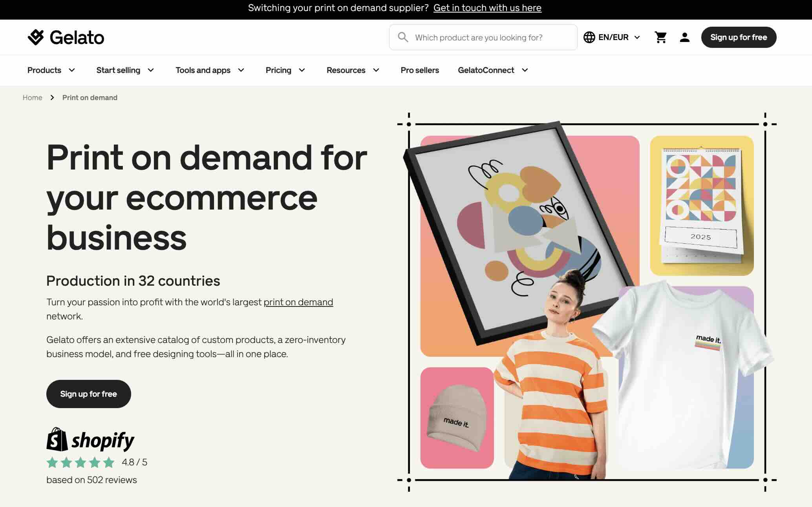Follow the Get in touch with us here link

pos(487,8)
